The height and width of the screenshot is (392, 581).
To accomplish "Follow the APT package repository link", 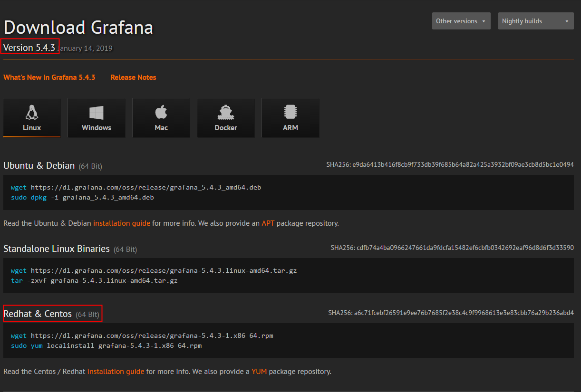I will (268, 223).
